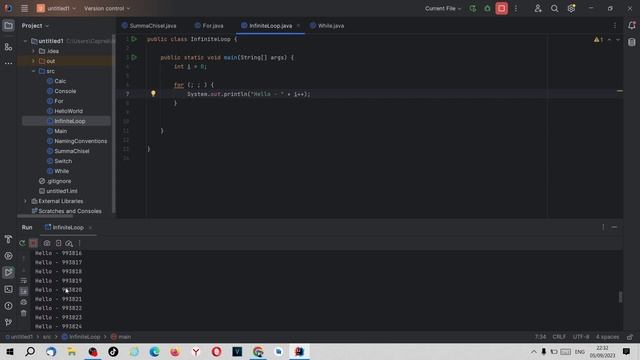Open Windows Start menu
Screen dimensions: 640x360
click(9, 351)
